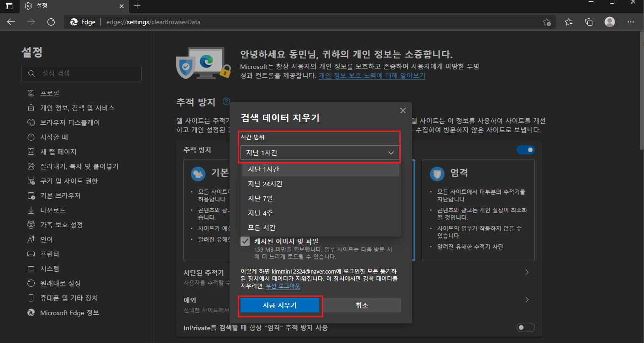Select 지난 1시간 from the list

320,169
